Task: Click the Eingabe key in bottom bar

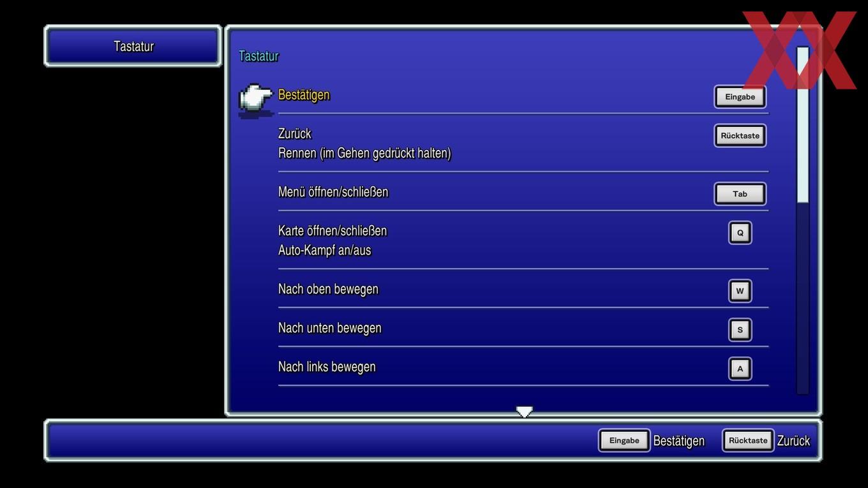Action: coord(624,440)
